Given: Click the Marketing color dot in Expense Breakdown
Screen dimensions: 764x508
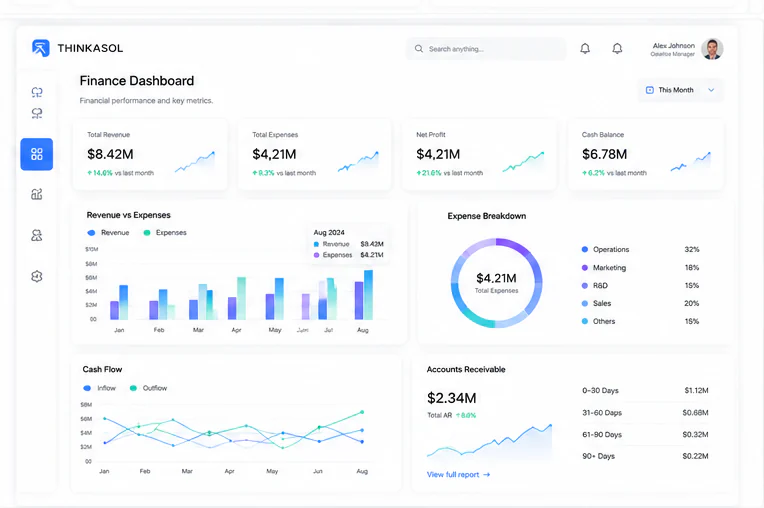Looking at the screenshot, I should coord(585,267).
